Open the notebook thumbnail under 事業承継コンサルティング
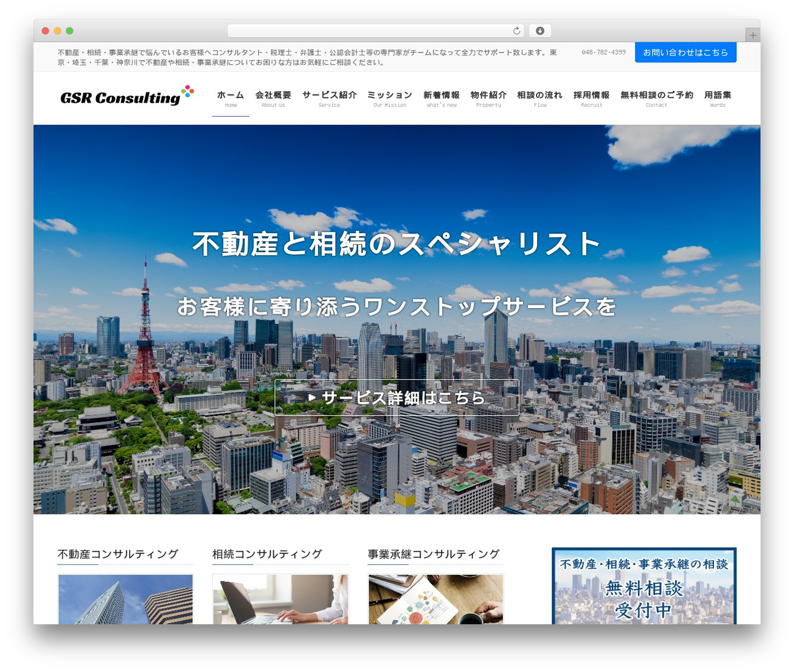 (435, 599)
